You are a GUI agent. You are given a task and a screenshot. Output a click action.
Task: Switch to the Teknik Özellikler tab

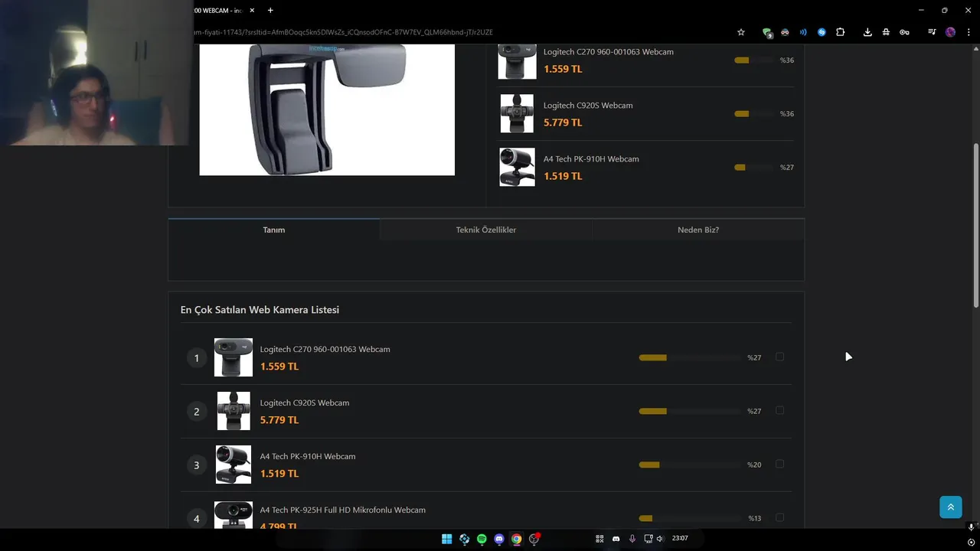486,230
